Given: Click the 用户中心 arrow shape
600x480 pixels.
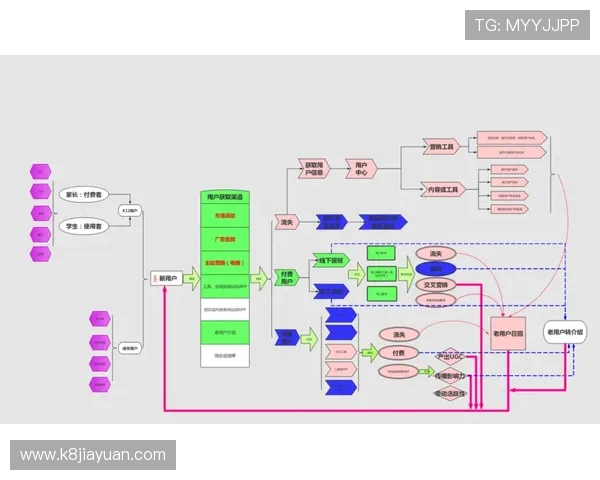Looking at the screenshot, I should pos(361,168).
